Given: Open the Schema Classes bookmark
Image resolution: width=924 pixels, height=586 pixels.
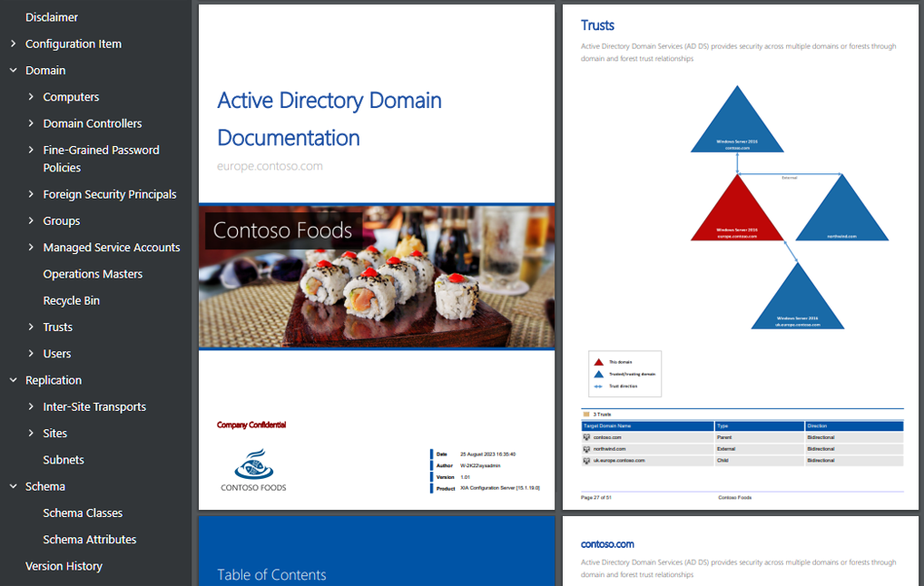Looking at the screenshot, I should (x=83, y=513).
